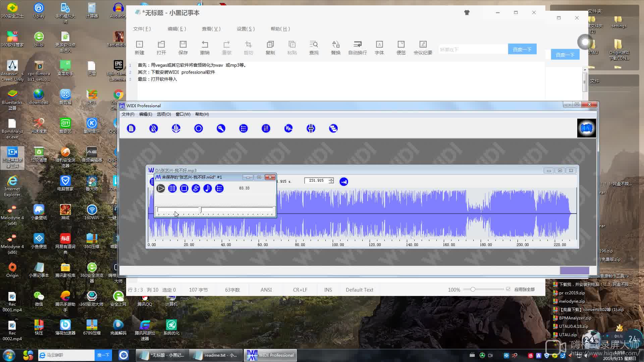The image size is (644, 362).
Task: Play the MIDI in transport window
Action: (x=161, y=188)
